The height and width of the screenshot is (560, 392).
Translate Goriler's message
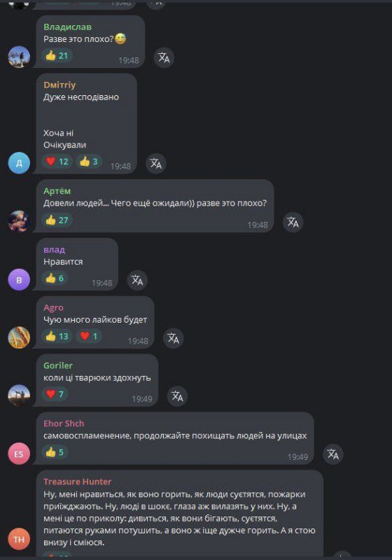point(177,396)
